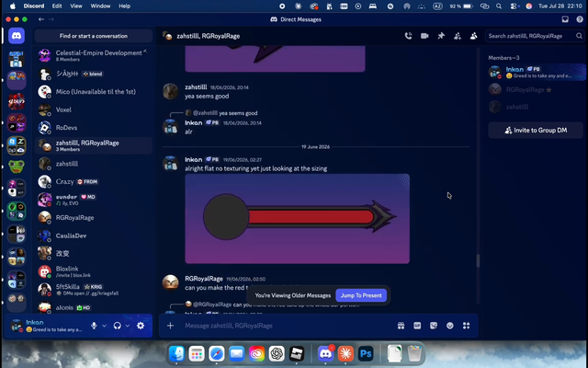Open the green frog server icon
The image size is (588, 368).
coord(17,166)
